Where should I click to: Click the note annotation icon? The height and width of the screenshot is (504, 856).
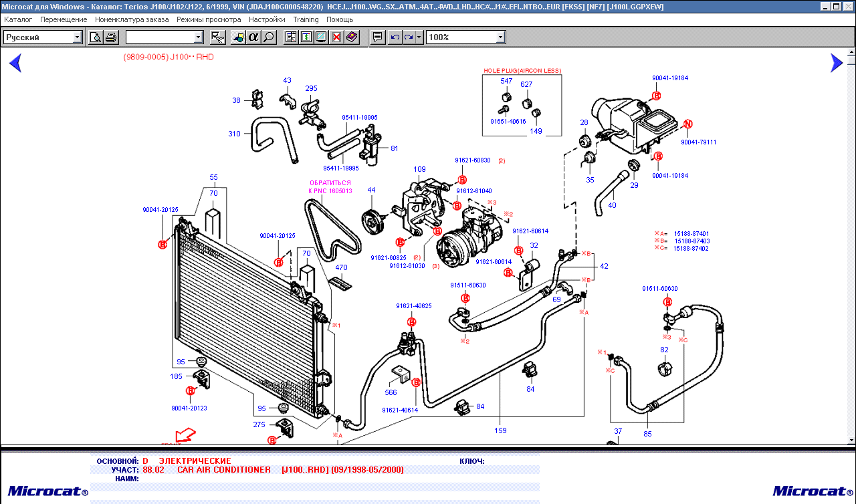[378, 37]
